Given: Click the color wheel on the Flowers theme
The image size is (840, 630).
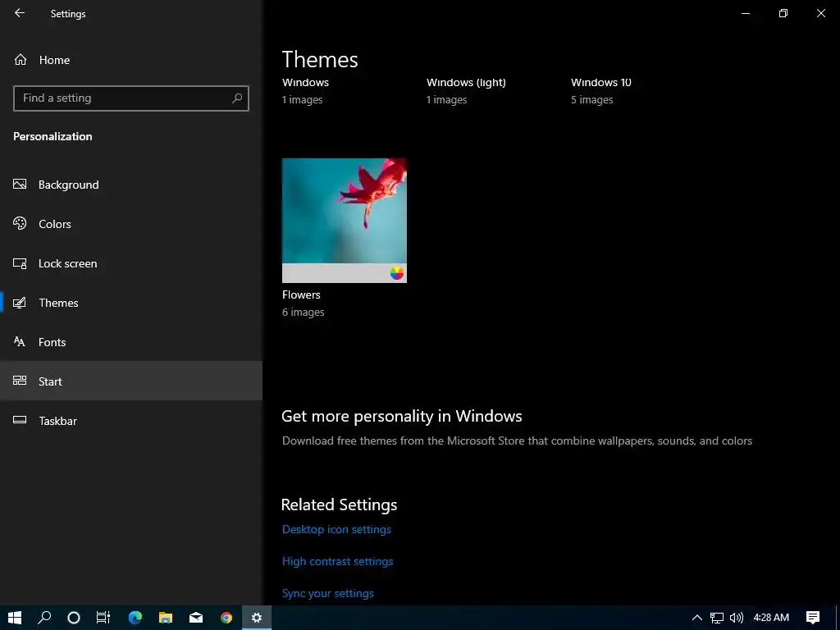Looking at the screenshot, I should point(397,273).
